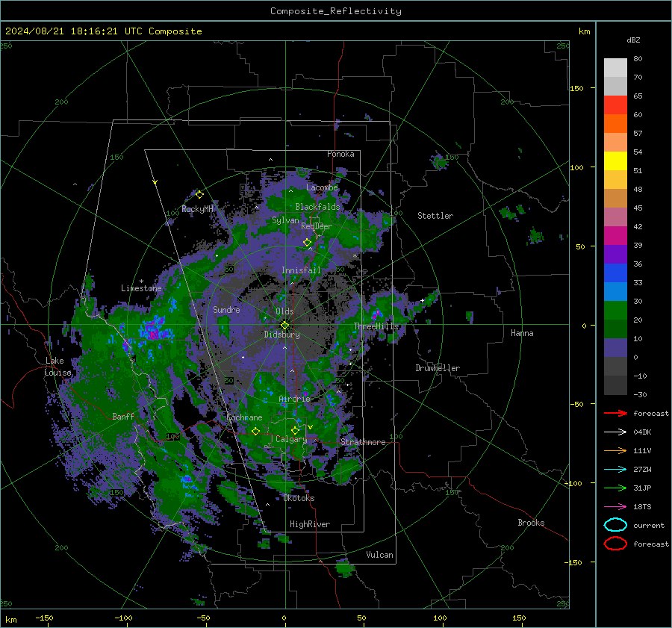Click the Cochrane city label

coord(244,417)
